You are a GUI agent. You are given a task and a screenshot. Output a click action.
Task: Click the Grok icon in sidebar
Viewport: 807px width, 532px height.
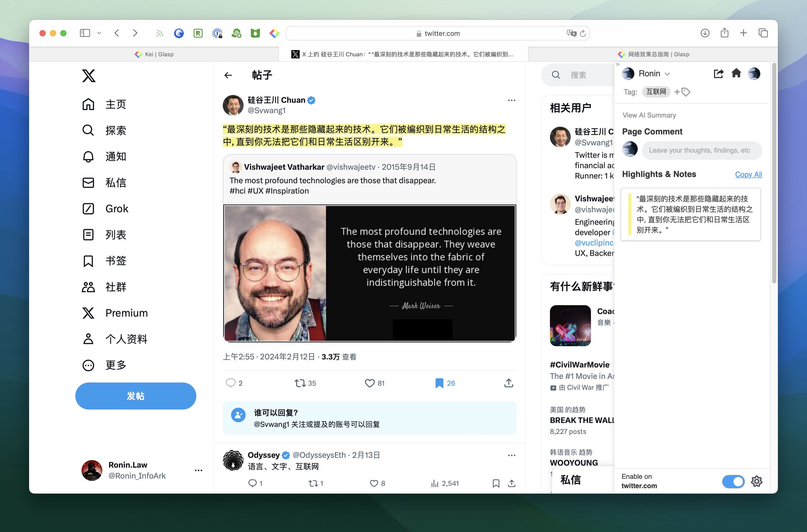click(x=88, y=209)
